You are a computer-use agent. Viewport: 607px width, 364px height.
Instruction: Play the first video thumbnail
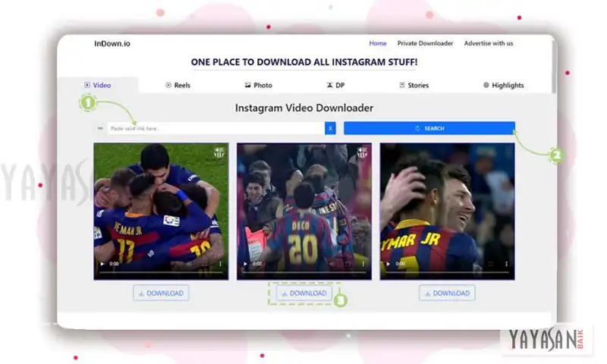point(102,264)
